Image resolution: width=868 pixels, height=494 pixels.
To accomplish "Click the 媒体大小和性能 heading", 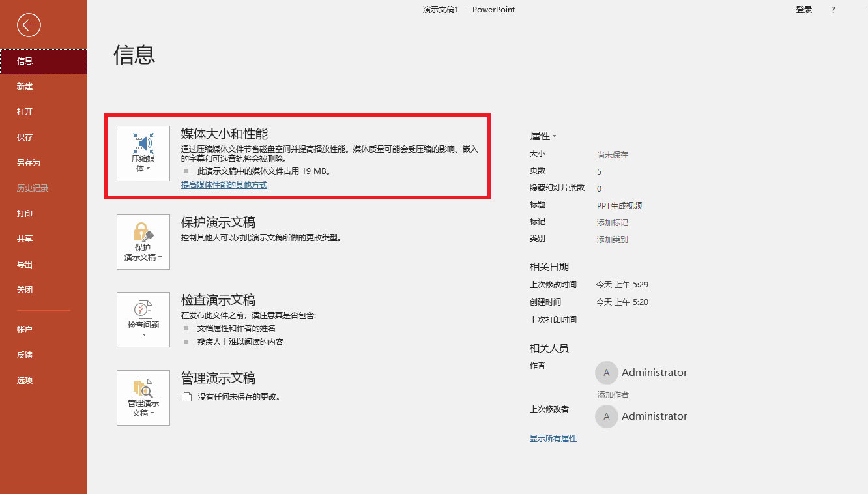I will point(224,134).
